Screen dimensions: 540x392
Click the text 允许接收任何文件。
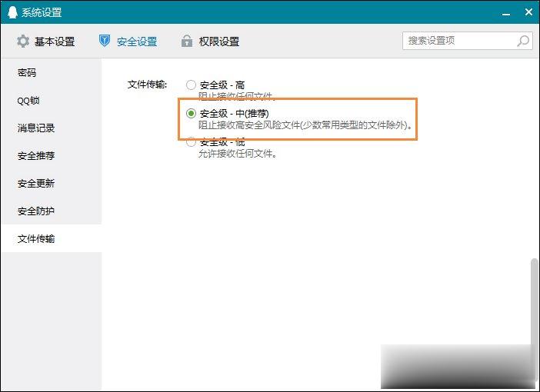point(238,154)
